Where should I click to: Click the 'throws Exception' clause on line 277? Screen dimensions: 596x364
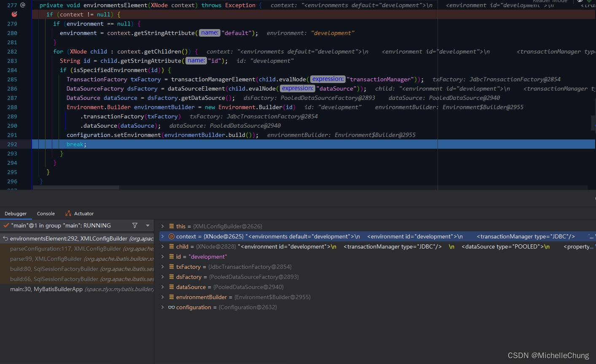tap(228, 5)
